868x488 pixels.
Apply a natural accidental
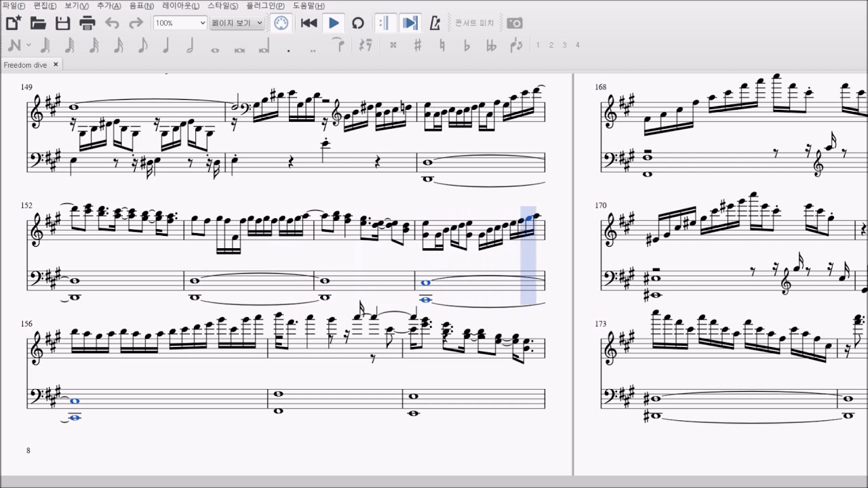[442, 45]
